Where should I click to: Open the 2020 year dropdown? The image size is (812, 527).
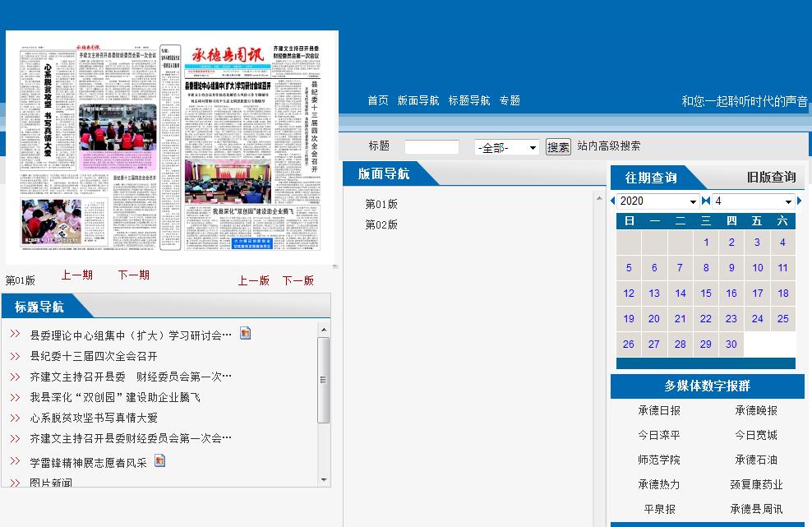pos(657,201)
